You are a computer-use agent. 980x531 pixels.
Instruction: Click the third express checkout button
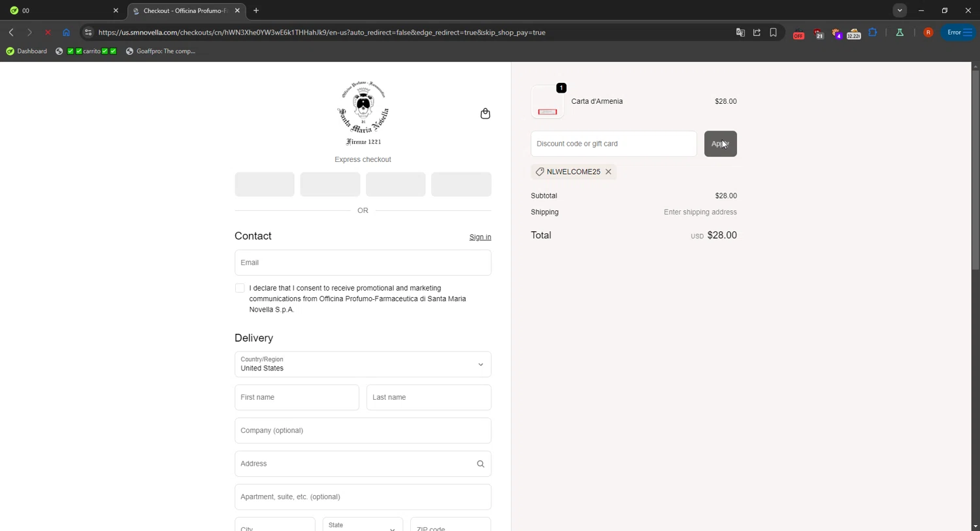[395, 184]
